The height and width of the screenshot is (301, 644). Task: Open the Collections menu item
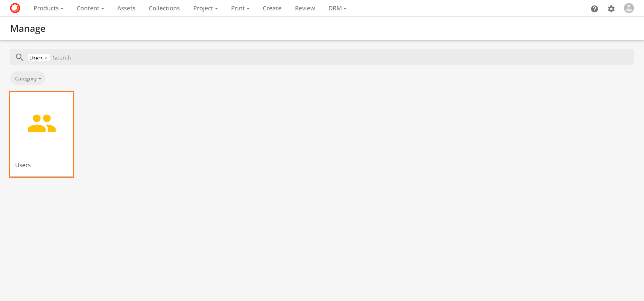(164, 8)
